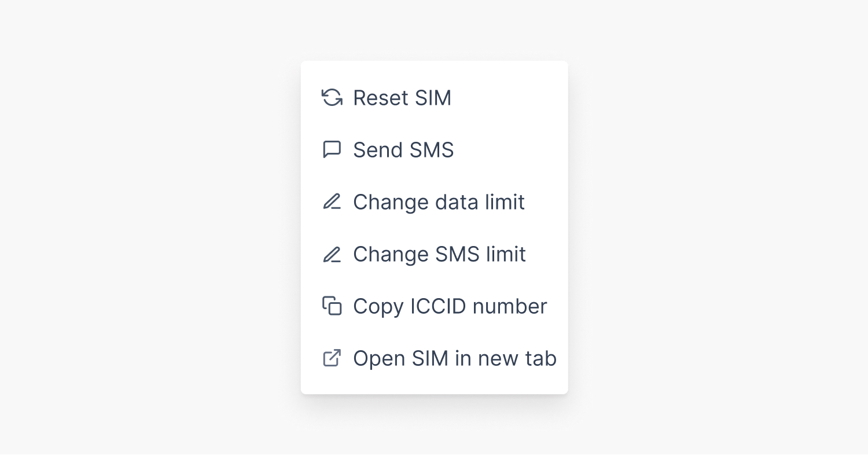This screenshot has width=868, height=455.
Task: Click the circular arrows icon at the top
Action: click(x=332, y=98)
